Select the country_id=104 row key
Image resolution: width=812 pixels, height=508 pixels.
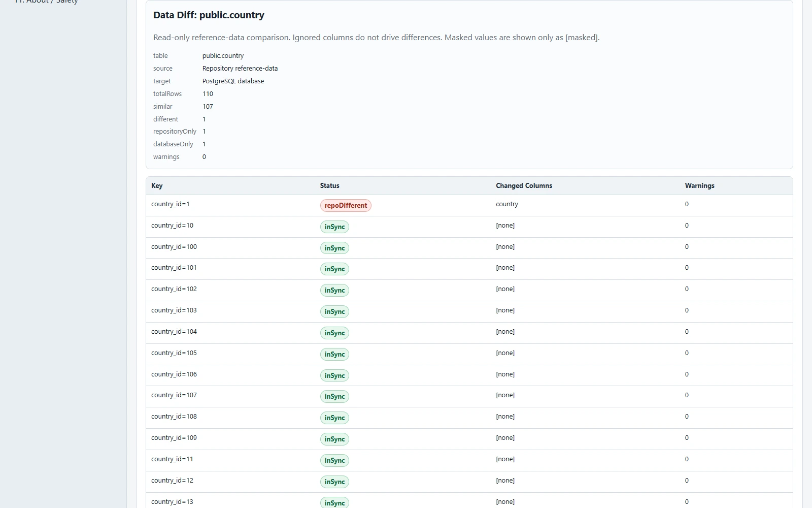click(174, 332)
